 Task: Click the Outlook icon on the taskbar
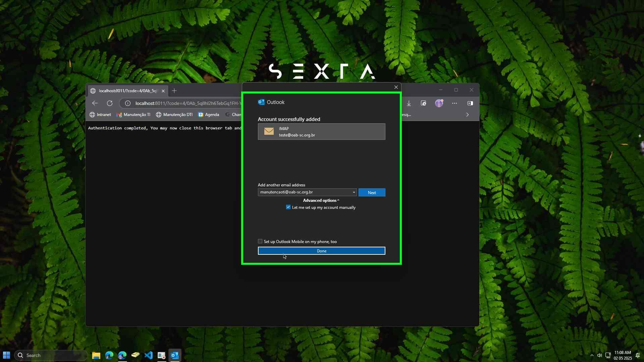click(x=175, y=355)
